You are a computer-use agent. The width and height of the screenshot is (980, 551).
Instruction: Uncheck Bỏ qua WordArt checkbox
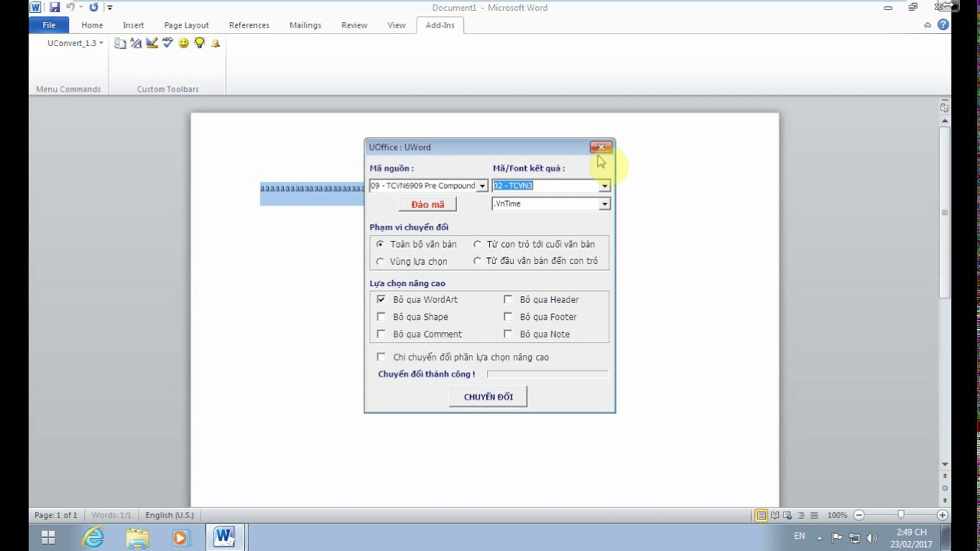[x=381, y=299]
